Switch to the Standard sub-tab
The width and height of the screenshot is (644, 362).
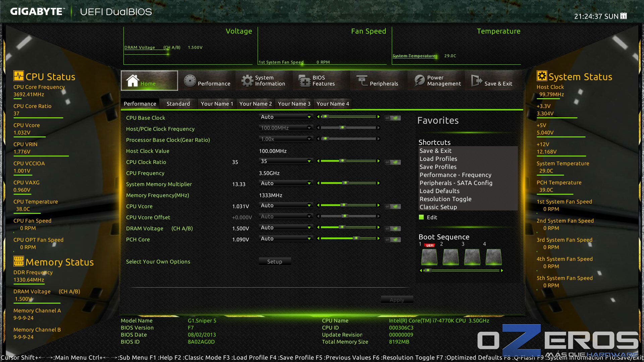point(178,104)
